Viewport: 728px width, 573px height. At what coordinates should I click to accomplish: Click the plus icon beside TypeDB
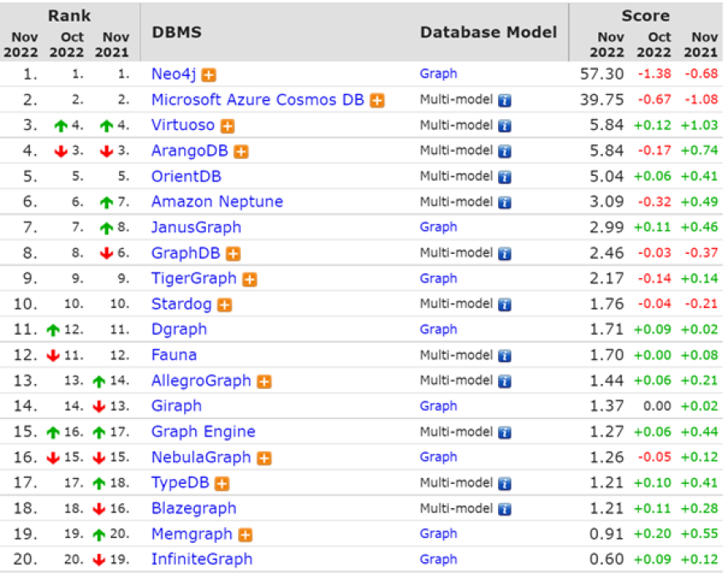pyautogui.click(x=222, y=483)
